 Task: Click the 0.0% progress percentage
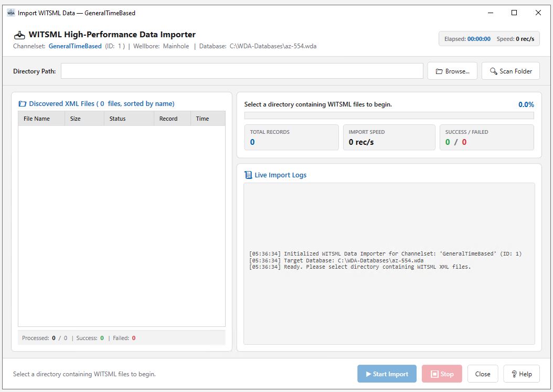click(526, 104)
